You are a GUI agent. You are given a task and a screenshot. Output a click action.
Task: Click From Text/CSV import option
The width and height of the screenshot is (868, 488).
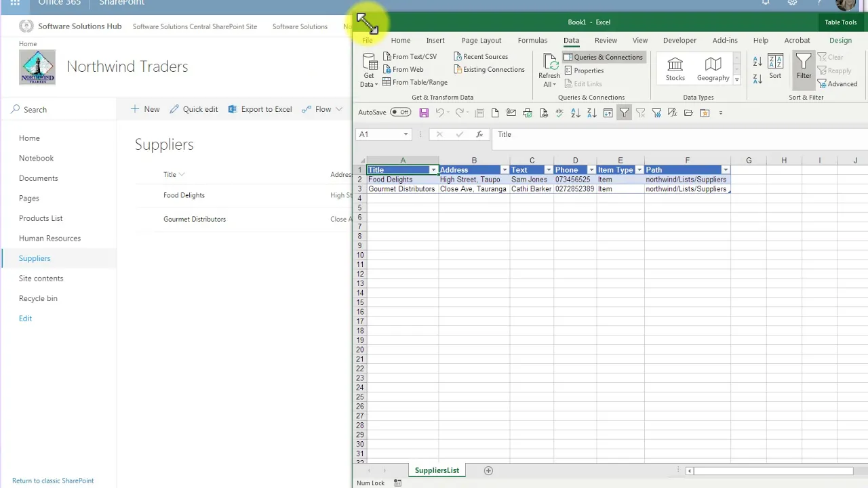[x=410, y=57]
